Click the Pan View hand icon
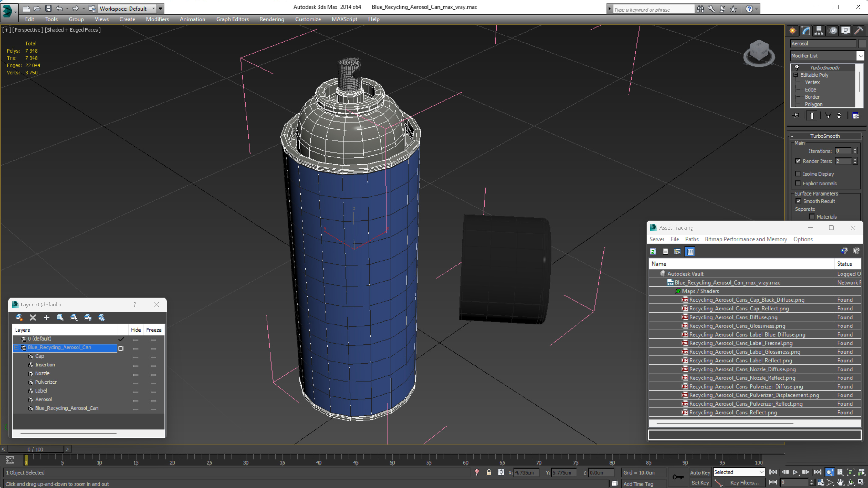This screenshot has width=868, height=488. click(x=840, y=483)
